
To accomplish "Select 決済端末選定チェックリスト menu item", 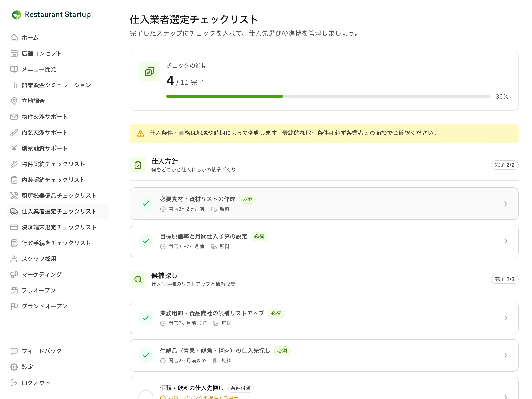I will (58, 227).
